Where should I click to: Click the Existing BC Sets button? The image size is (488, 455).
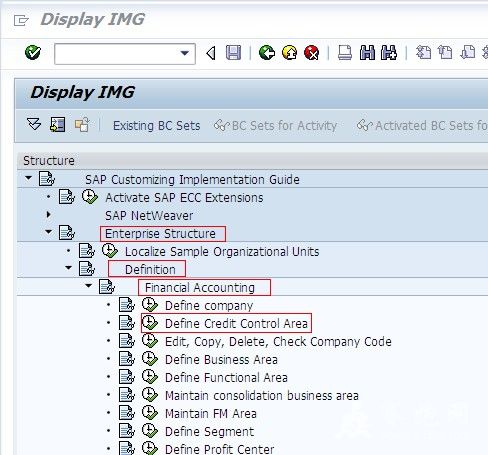(x=156, y=126)
